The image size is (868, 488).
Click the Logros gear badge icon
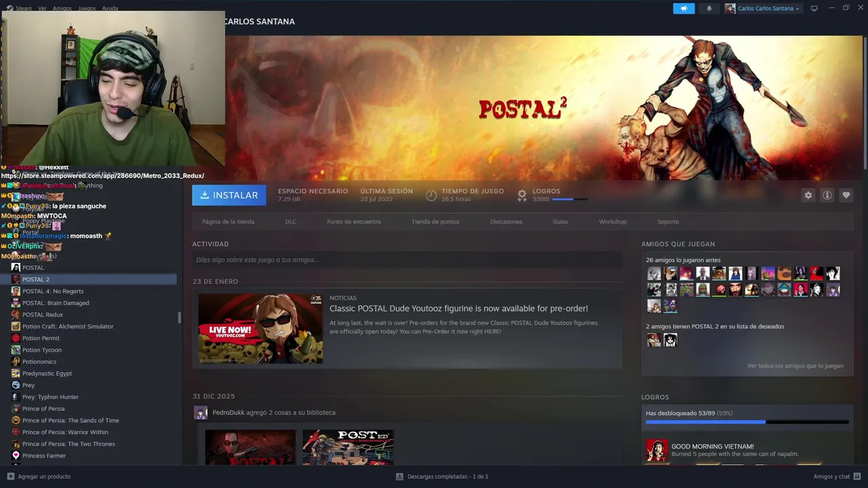click(x=522, y=195)
